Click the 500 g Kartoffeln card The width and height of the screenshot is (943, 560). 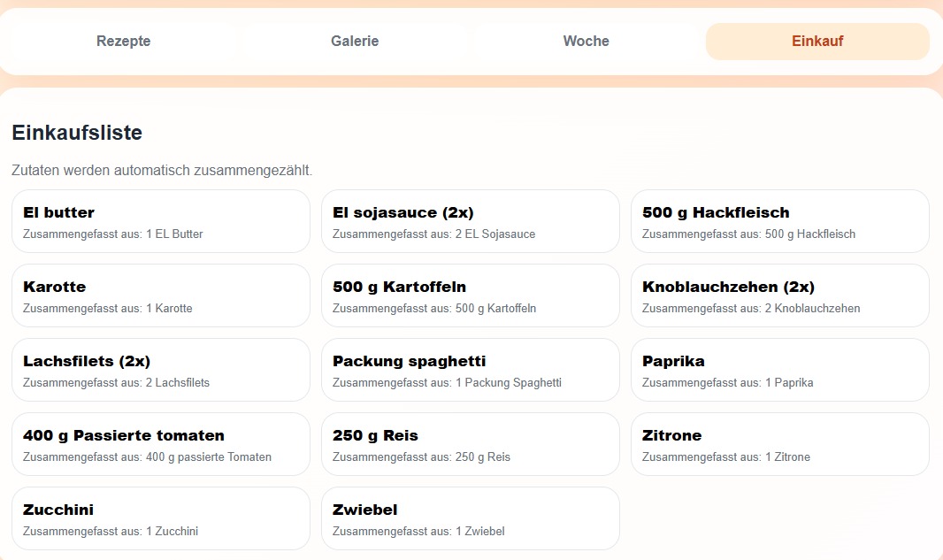(x=470, y=296)
